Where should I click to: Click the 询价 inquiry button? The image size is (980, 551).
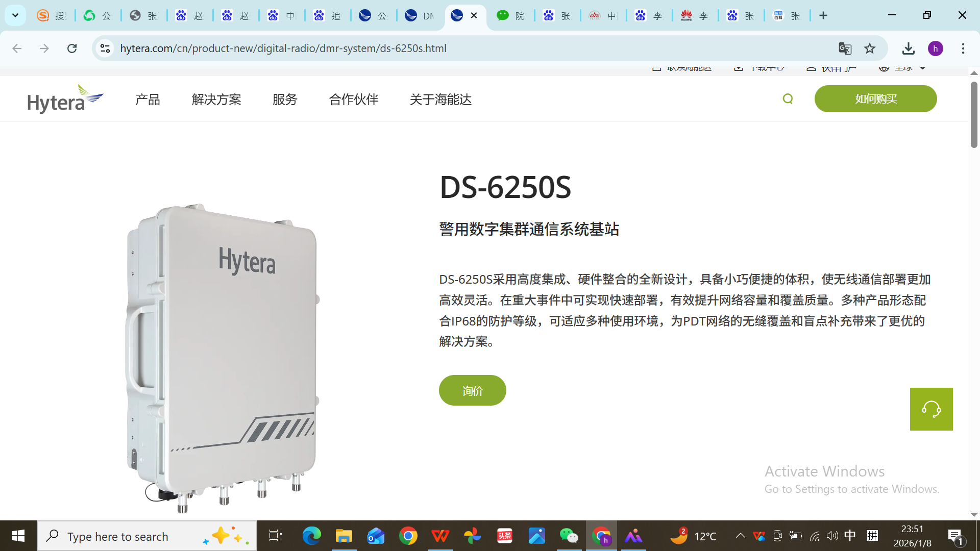[x=472, y=391]
